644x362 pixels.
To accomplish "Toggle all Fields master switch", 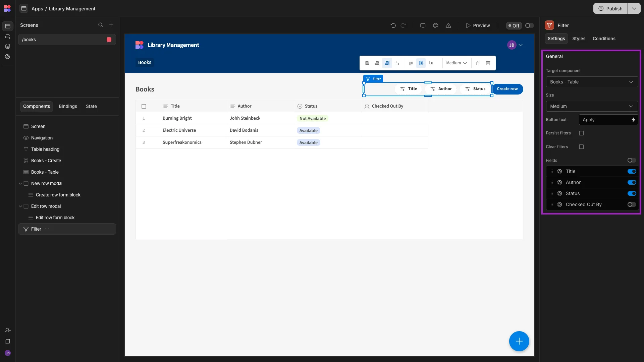I will click(632, 160).
